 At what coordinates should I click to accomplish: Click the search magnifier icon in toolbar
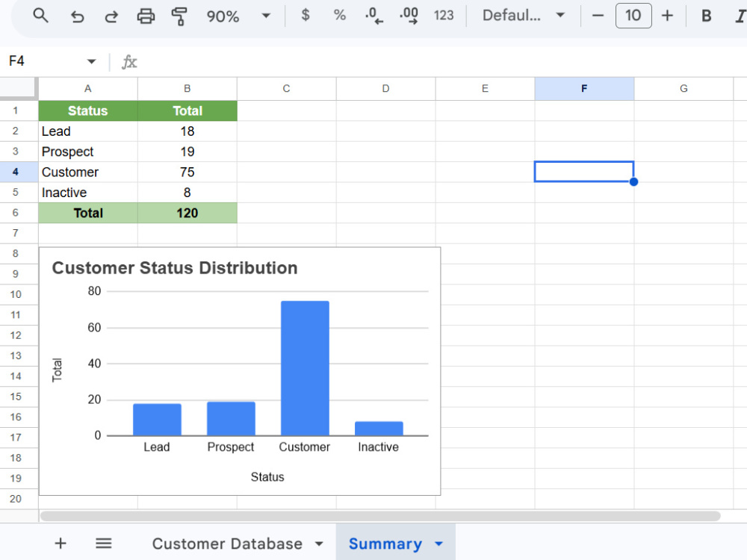tap(40, 16)
